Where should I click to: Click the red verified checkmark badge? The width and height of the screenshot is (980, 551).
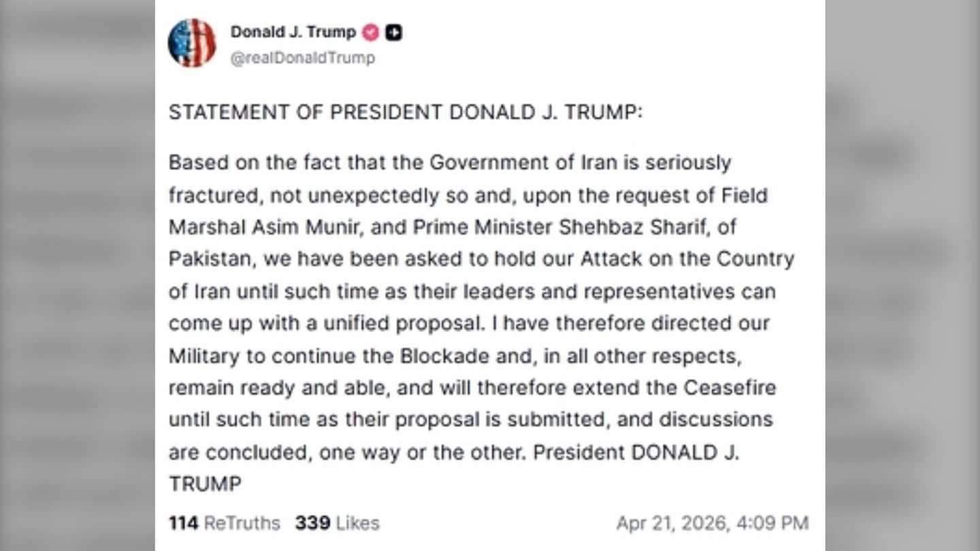pyautogui.click(x=370, y=32)
